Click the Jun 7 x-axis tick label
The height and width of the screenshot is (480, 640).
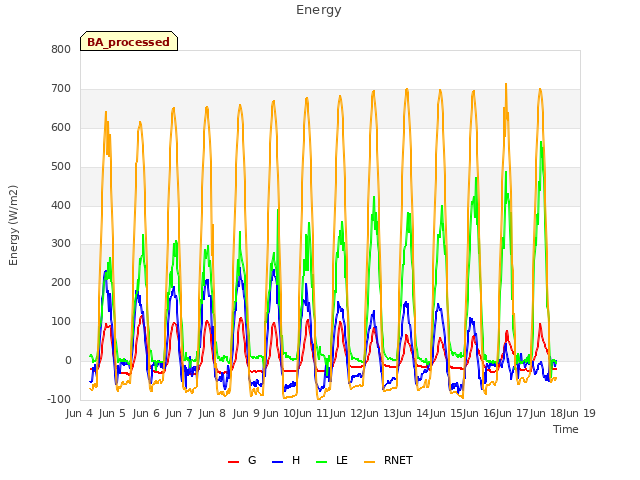click(x=179, y=413)
